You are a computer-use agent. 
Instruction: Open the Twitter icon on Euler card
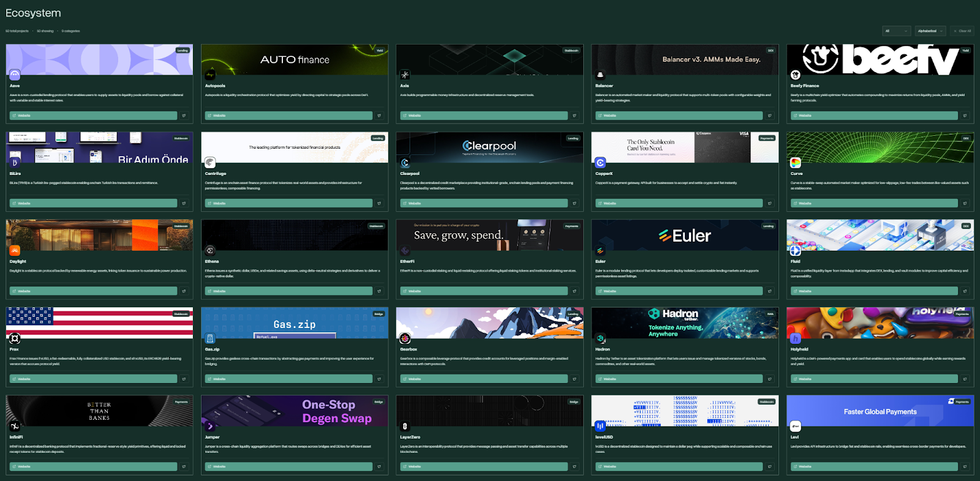770,291
